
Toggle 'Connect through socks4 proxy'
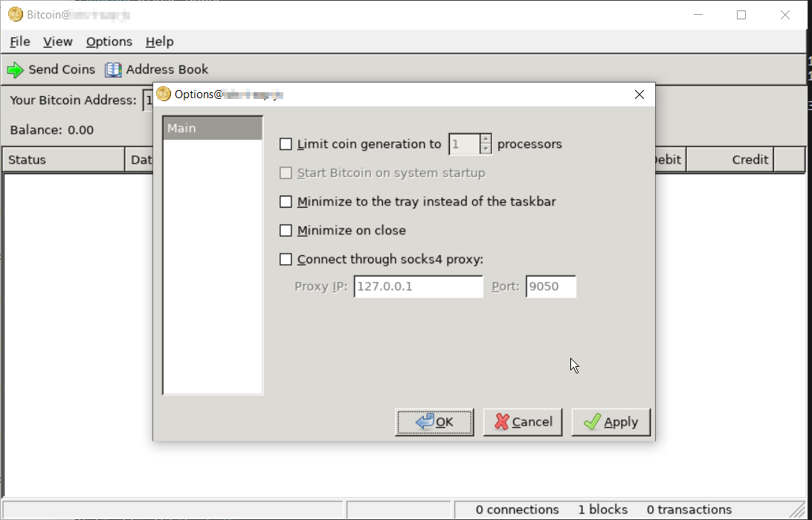(286, 259)
